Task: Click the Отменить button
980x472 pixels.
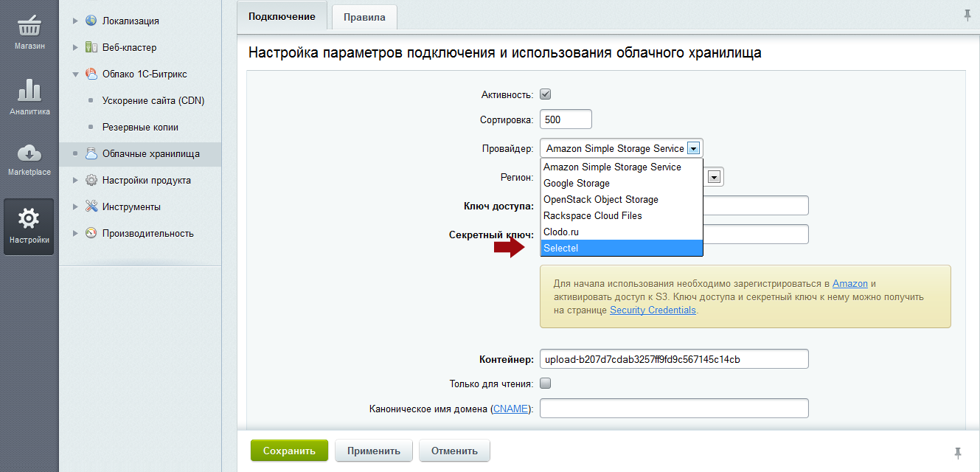Action: (x=454, y=451)
